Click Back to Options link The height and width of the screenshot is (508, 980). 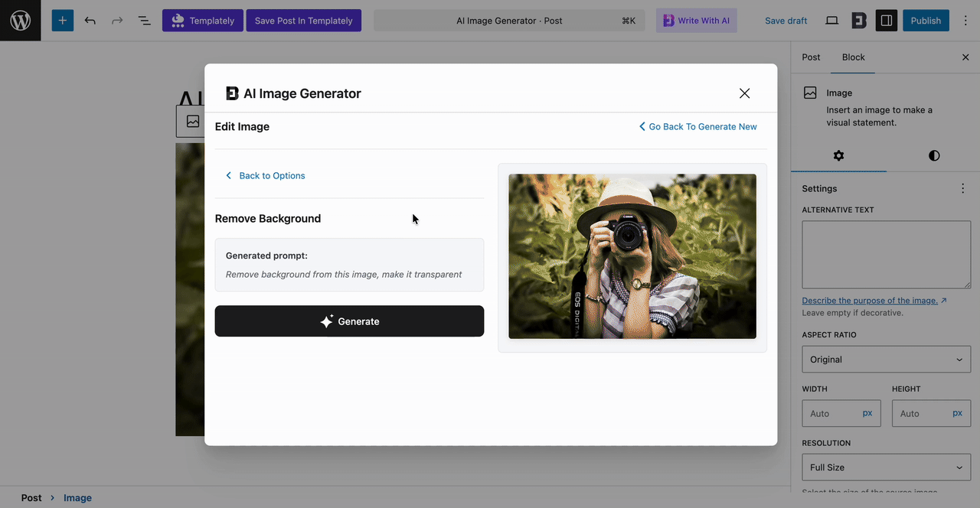[x=265, y=175]
